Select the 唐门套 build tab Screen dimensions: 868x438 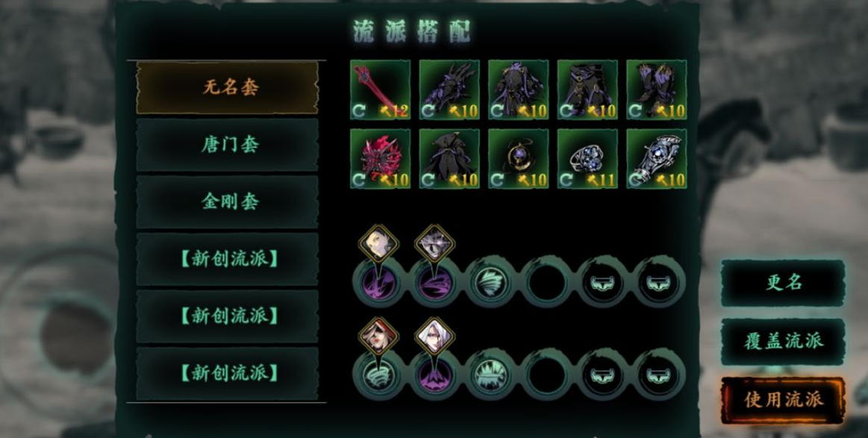(x=228, y=145)
